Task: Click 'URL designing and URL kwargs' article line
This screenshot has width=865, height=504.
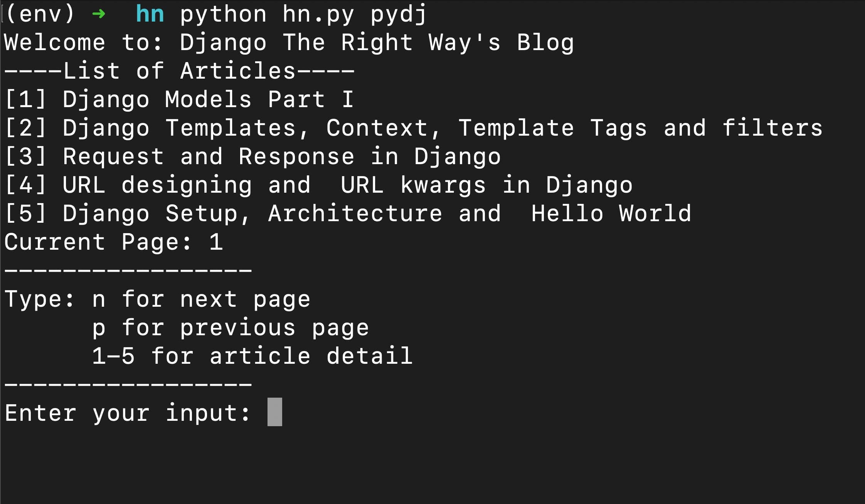Action: (x=347, y=185)
